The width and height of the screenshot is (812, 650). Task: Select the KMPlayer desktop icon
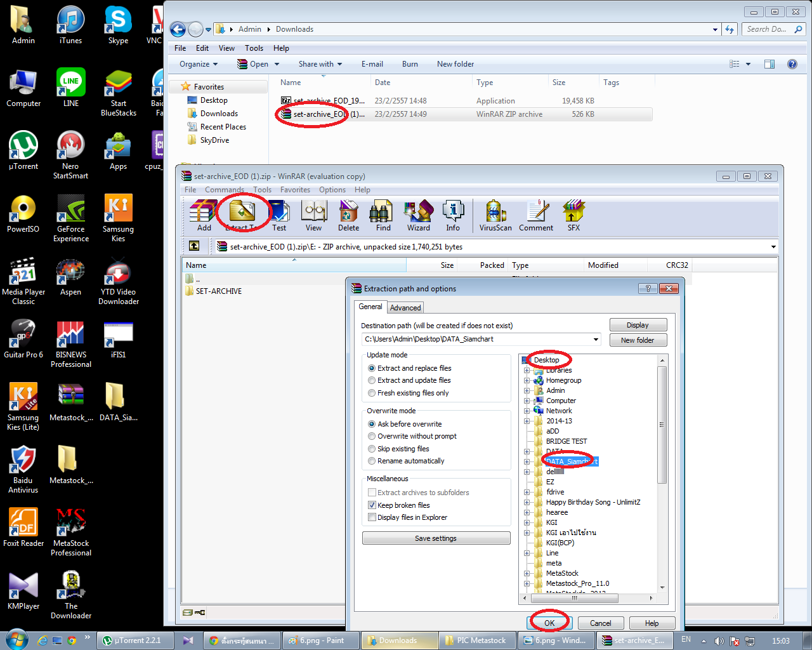(x=23, y=590)
